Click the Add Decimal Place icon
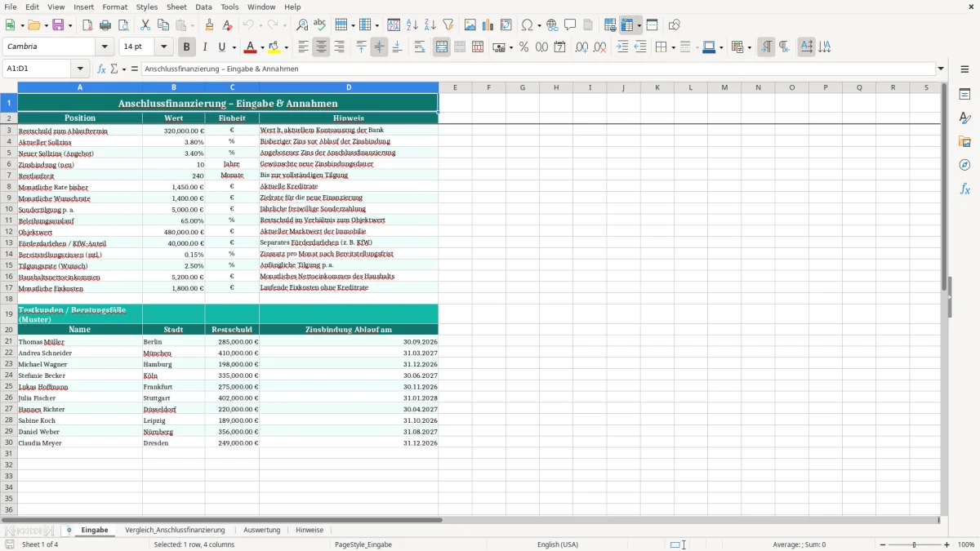 coord(582,47)
